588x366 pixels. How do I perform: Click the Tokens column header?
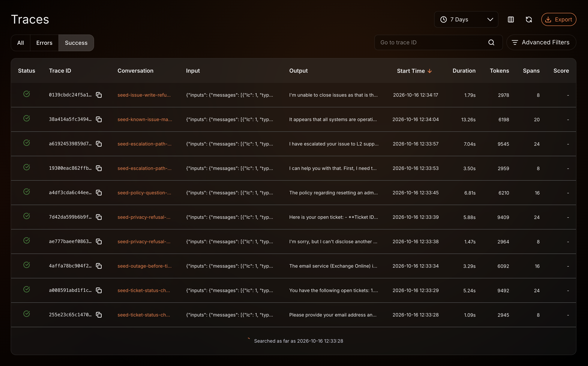click(x=499, y=71)
